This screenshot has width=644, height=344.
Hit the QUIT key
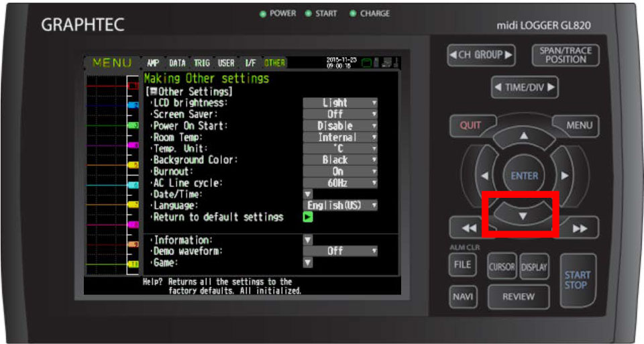pos(471,125)
